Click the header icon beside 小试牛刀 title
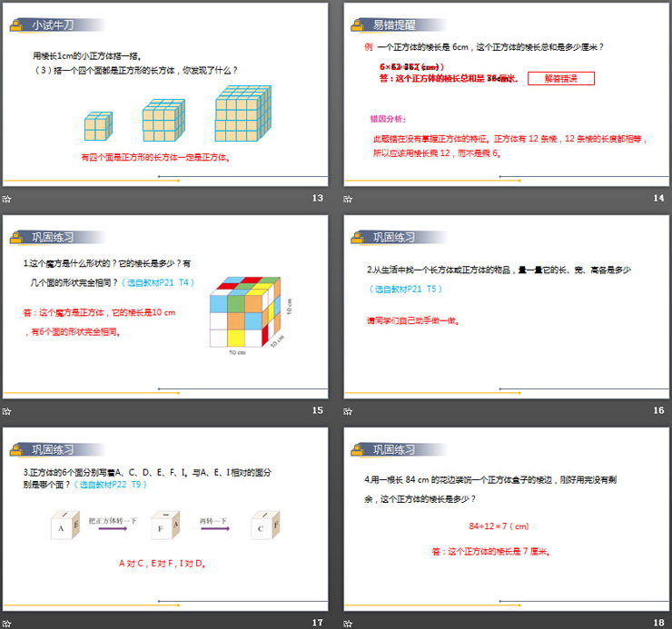 (17, 26)
